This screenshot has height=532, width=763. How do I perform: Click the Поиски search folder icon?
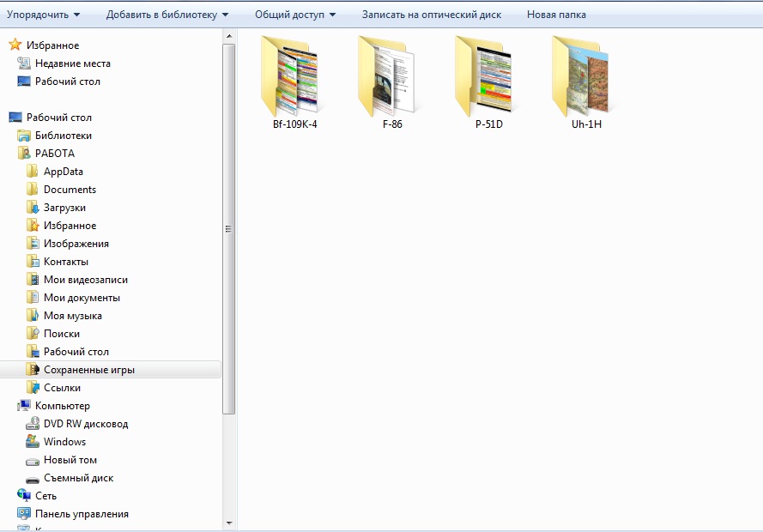point(32,333)
